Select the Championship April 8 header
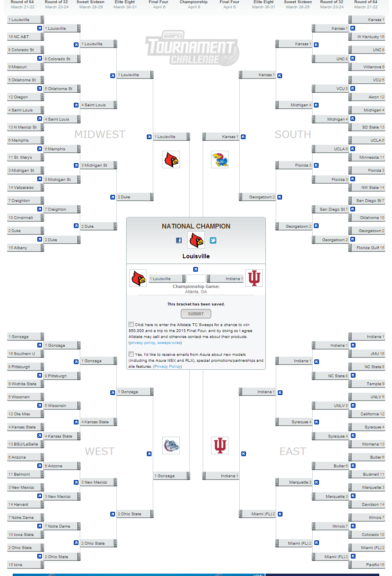Viewport: 392px width, 576px height. click(194, 4)
